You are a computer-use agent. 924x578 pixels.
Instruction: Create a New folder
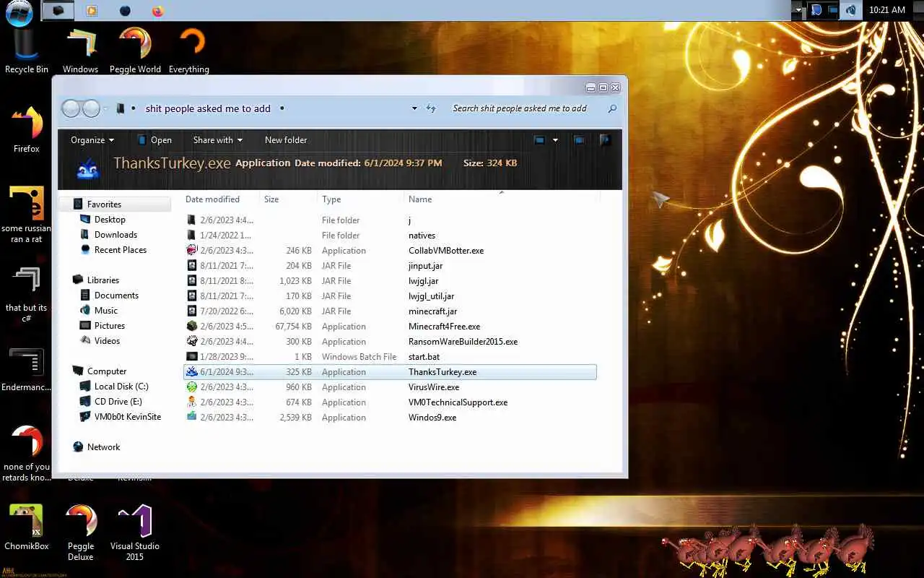(x=286, y=140)
